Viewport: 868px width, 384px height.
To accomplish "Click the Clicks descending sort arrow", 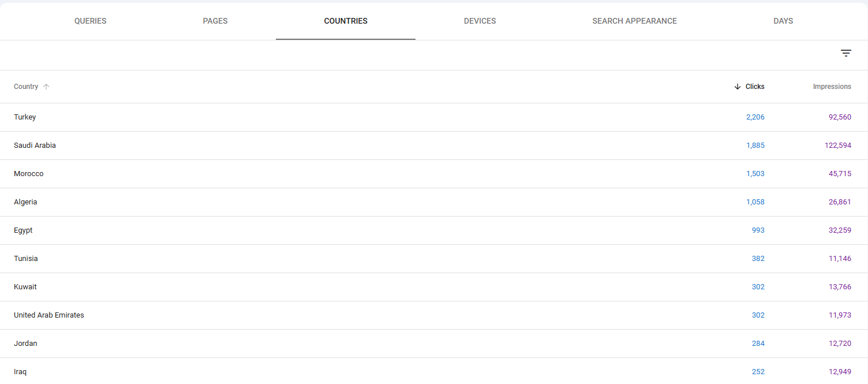I will point(737,87).
